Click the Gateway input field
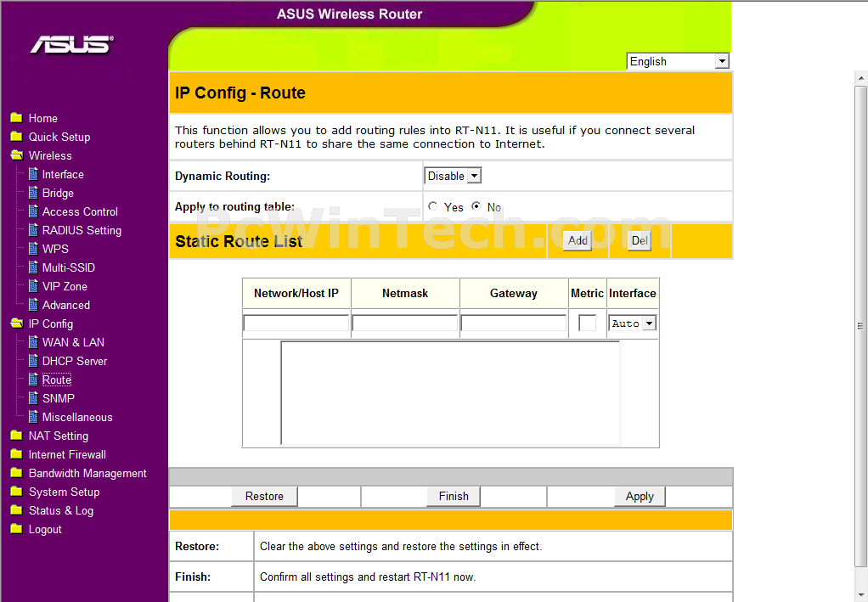 click(514, 324)
